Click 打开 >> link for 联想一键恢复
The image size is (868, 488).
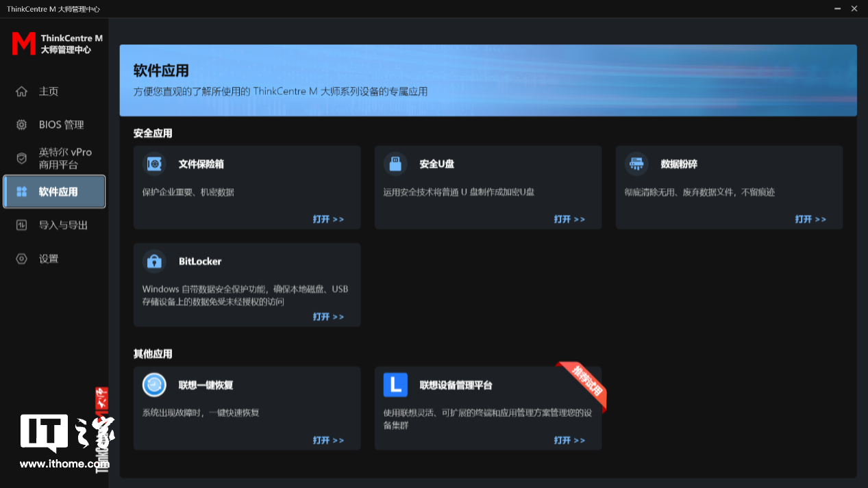[x=328, y=440]
